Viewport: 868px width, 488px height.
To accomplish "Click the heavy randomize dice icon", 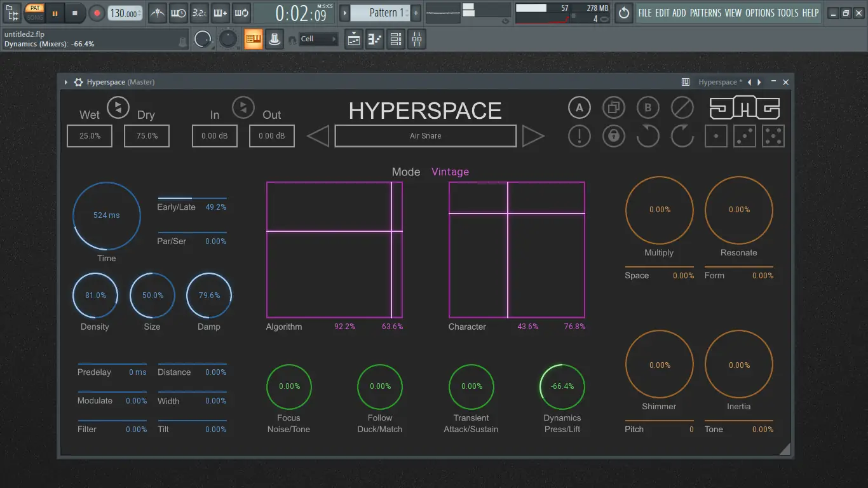I will pos(773,135).
